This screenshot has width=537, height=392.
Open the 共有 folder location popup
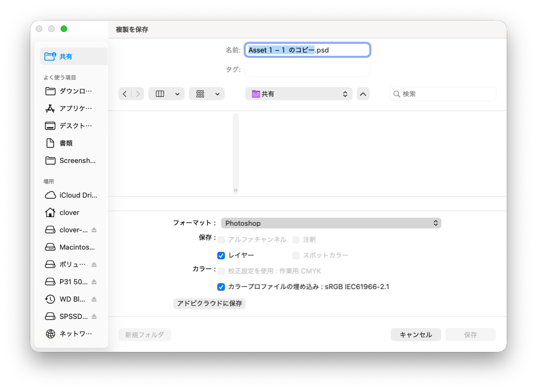pos(298,94)
